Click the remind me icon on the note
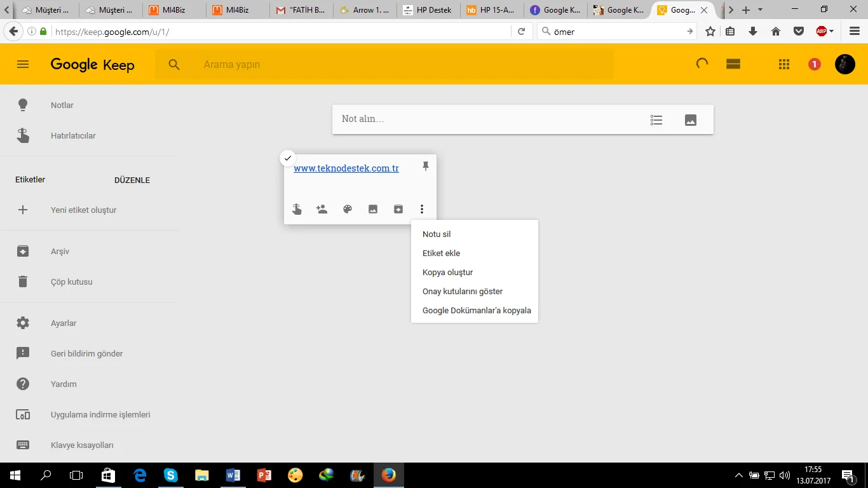This screenshot has height=488, width=868. coord(297,209)
